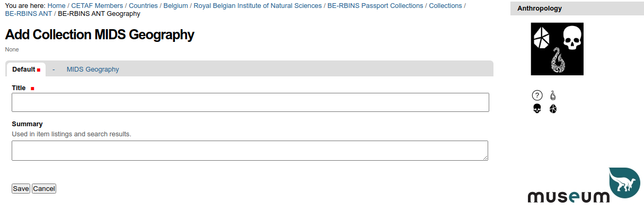This screenshot has width=644, height=218.
Task: Open Royal Belgian Institute of Natural Sciences link
Action: pyautogui.click(x=258, y=6)
